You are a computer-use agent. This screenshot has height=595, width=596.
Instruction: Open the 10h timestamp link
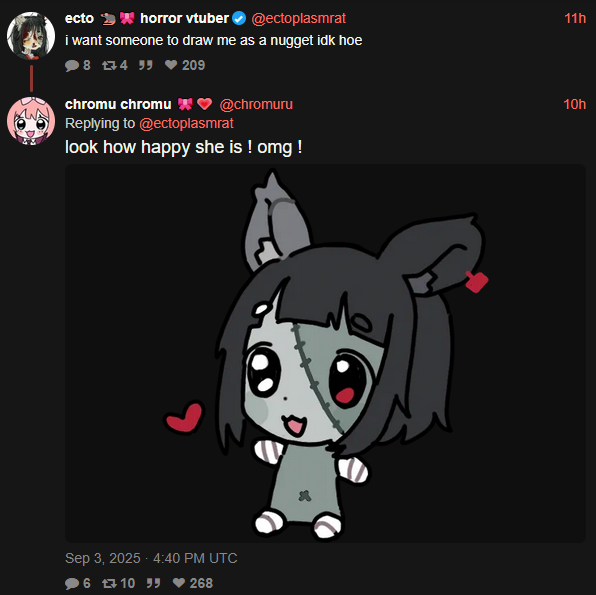575,104
